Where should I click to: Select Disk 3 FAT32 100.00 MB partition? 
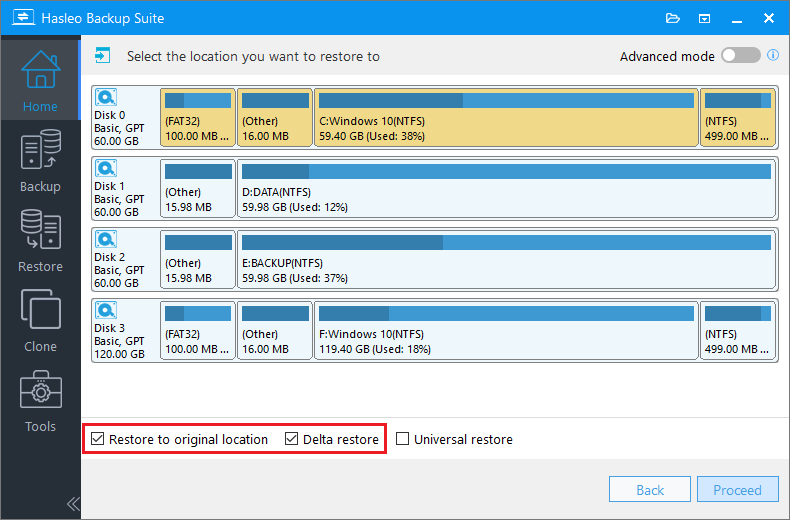tap(198, 331)
